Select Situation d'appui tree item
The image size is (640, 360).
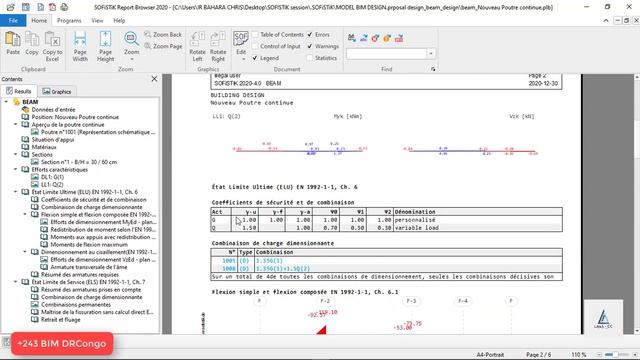pos(53,140)
